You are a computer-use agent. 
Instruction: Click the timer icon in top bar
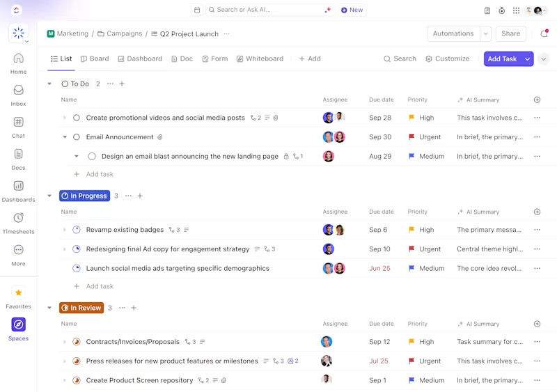501,10
